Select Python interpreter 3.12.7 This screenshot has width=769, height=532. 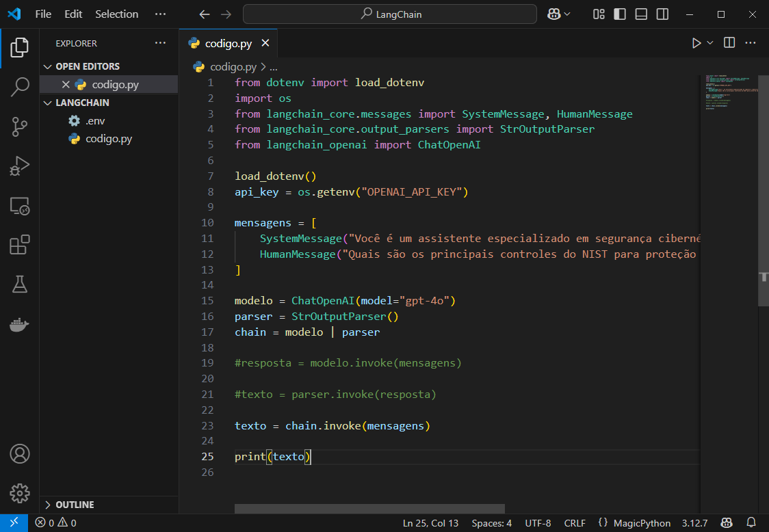pos(694,523)
